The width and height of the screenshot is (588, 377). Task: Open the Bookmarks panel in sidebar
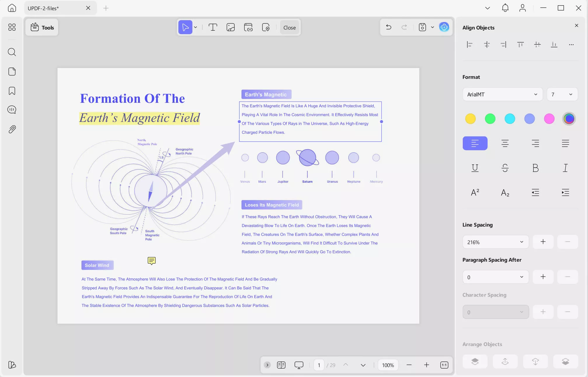[12, 91]
